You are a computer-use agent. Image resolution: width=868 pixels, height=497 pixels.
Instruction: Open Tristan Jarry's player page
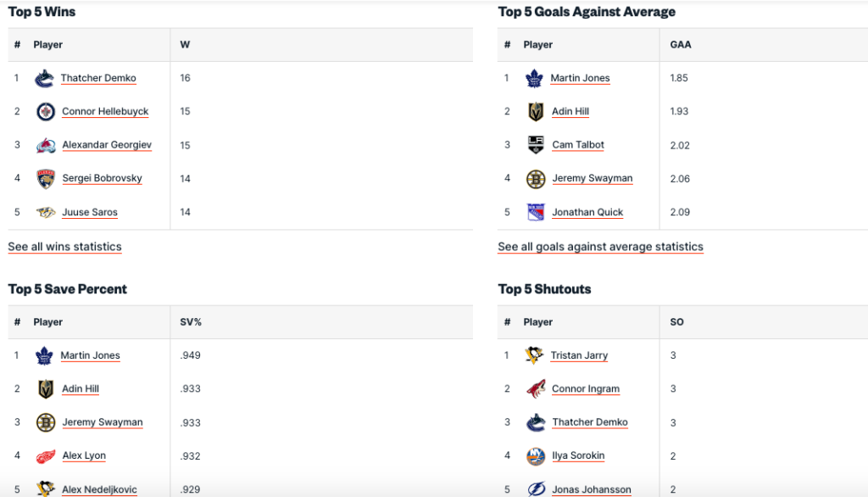pyautogui.click(x=579, y=355)
